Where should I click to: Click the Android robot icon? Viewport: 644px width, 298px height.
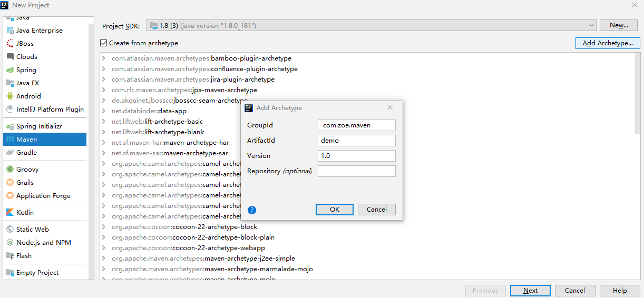(x=10, y=96)
